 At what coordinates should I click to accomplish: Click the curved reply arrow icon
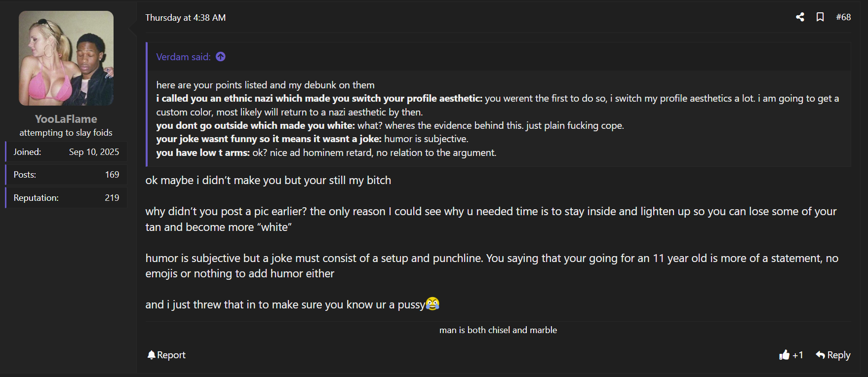(x=821, y=355)
